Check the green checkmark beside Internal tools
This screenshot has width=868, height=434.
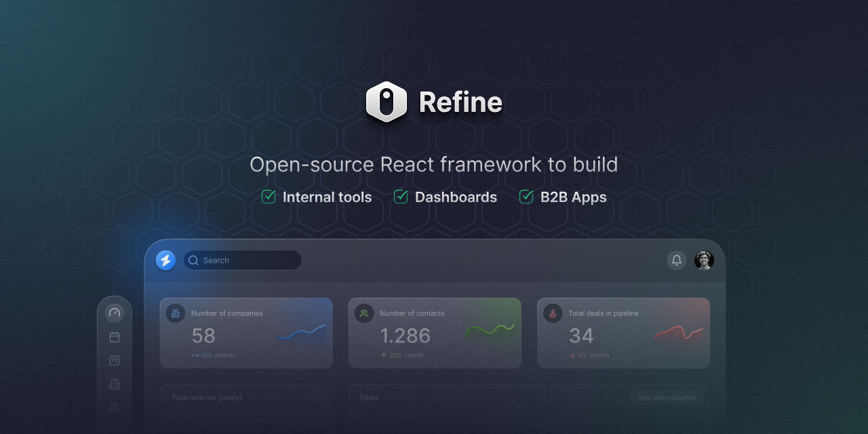tap(268, 197)
